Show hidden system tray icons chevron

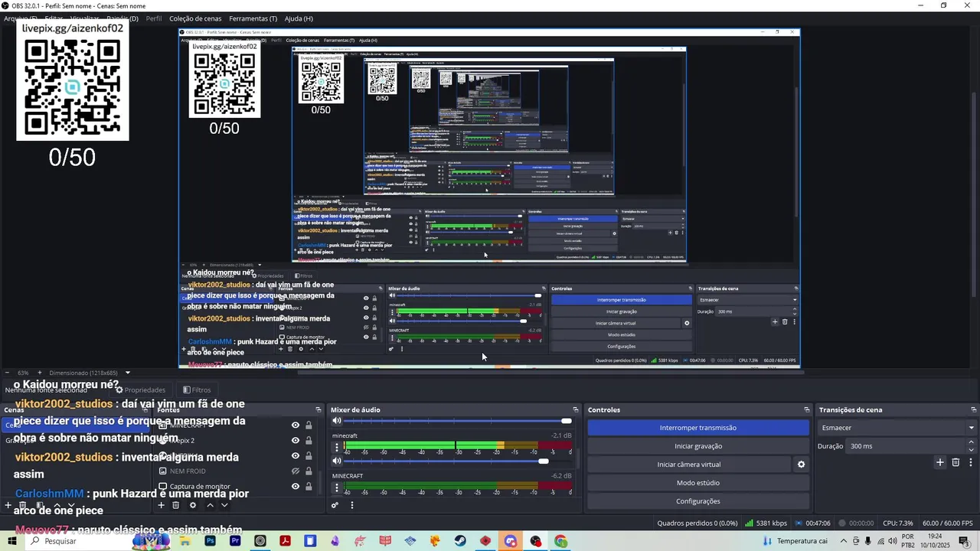842,541
